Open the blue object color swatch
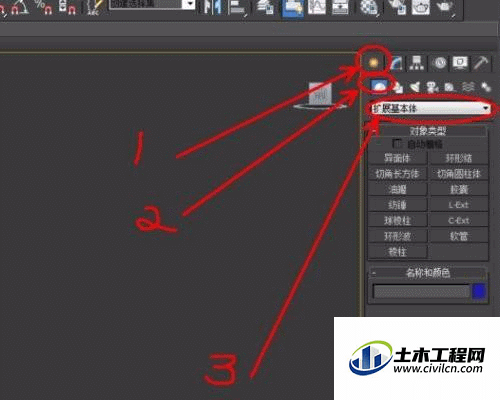The height and width of the screenshot is (400, 500). pyautogui.click(x=479, y=292)
